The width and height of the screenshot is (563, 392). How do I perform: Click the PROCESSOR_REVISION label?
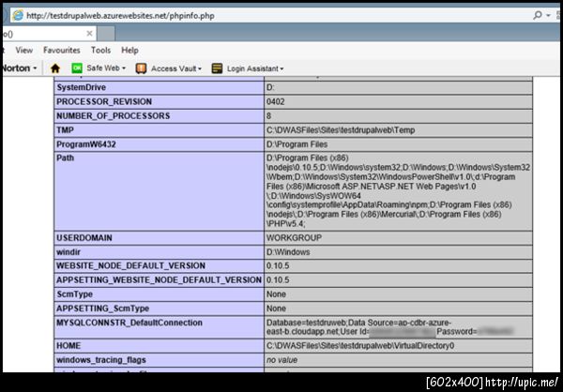click(x=104, y=101)
